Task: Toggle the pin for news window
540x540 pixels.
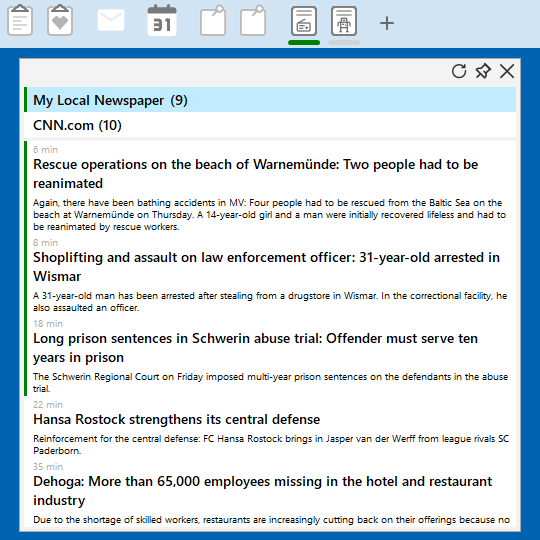Action: tap(483, 71)
